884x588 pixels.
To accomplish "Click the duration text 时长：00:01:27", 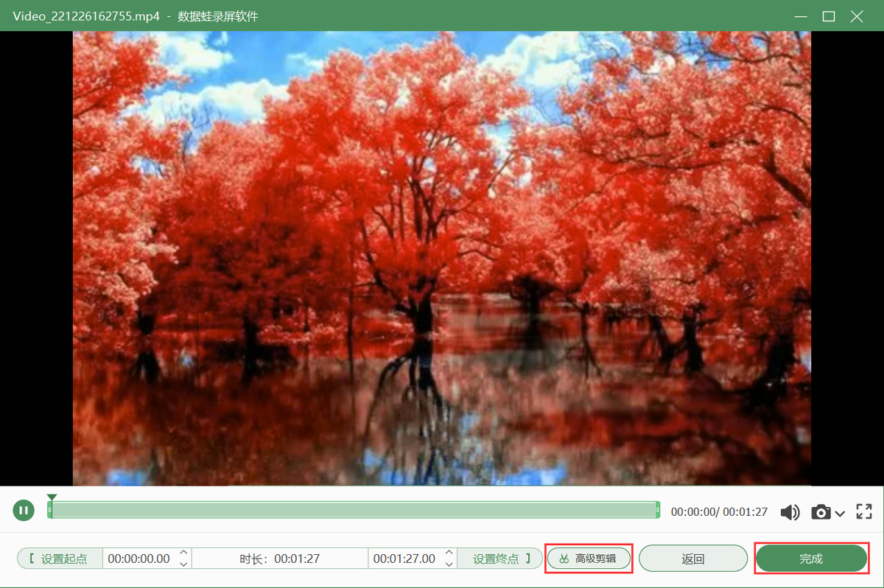I will [280, 559].
